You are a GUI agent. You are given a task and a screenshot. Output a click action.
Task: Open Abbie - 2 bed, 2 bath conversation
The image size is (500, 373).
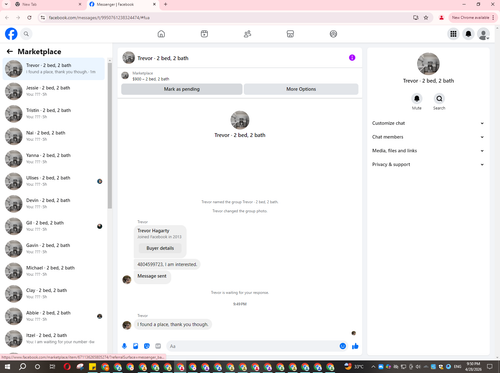pos(54,316)
